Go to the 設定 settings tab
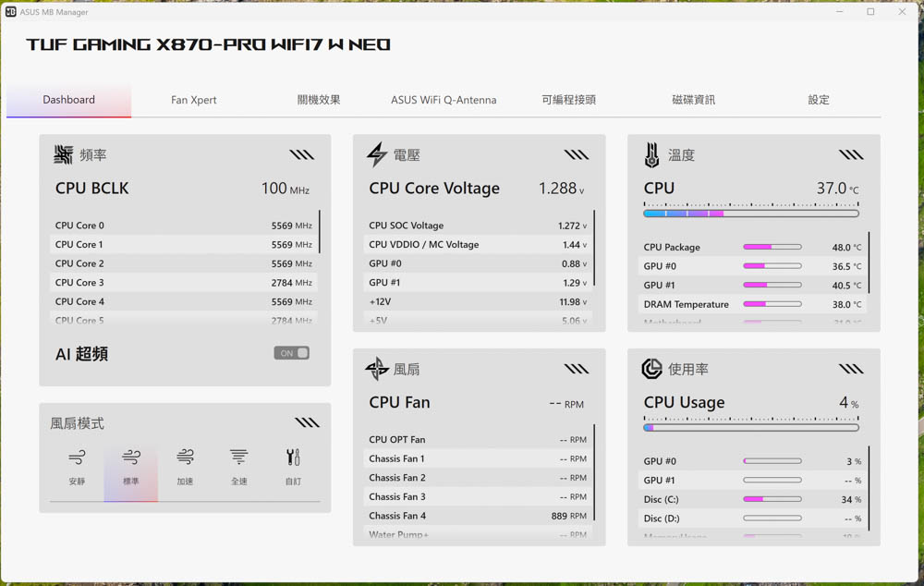The width and height of the screenshot is (924, 586). [819, 100]
